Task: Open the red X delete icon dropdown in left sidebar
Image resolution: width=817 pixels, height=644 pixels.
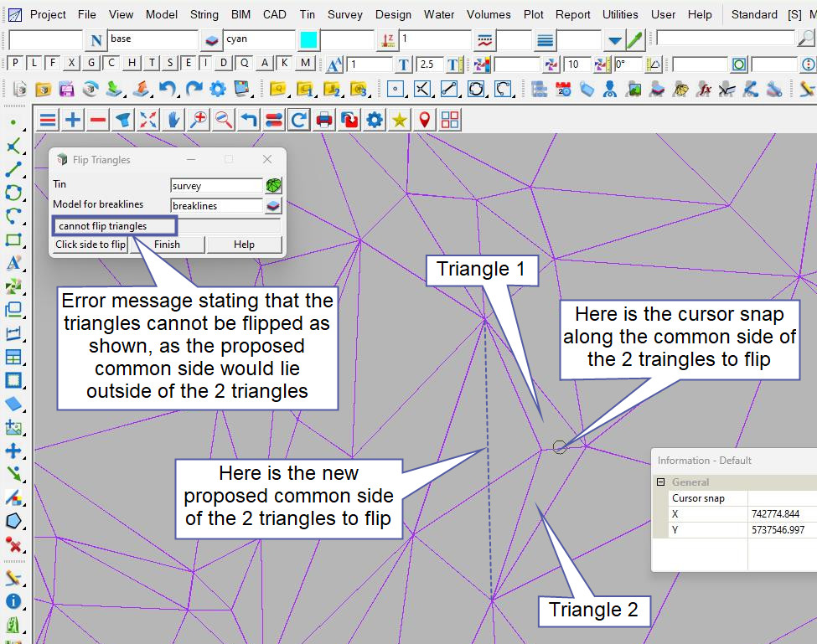Action: (x=13, y=545)
